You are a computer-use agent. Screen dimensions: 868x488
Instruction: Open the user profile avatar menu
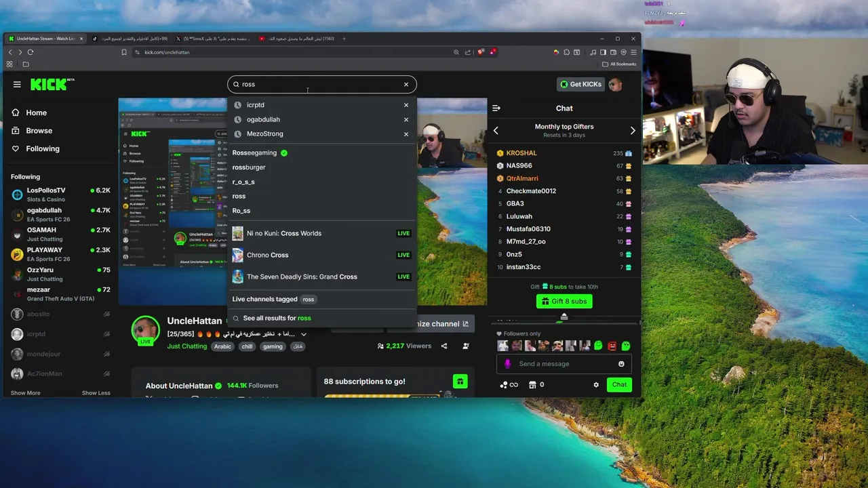pyautogui.click(x=615, y=84)
